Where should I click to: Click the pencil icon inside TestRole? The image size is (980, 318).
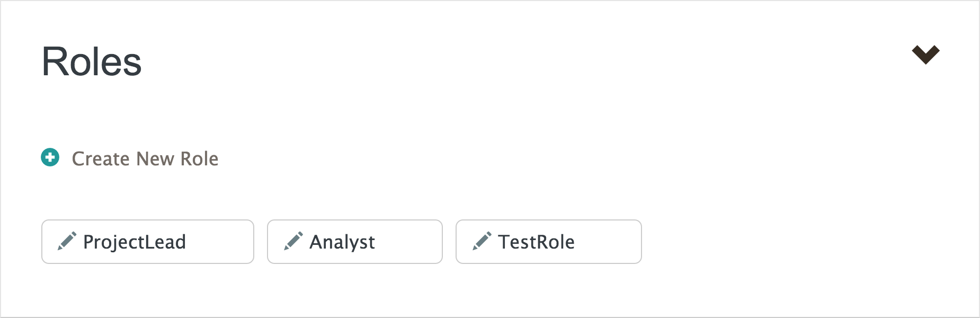point(482,242)
